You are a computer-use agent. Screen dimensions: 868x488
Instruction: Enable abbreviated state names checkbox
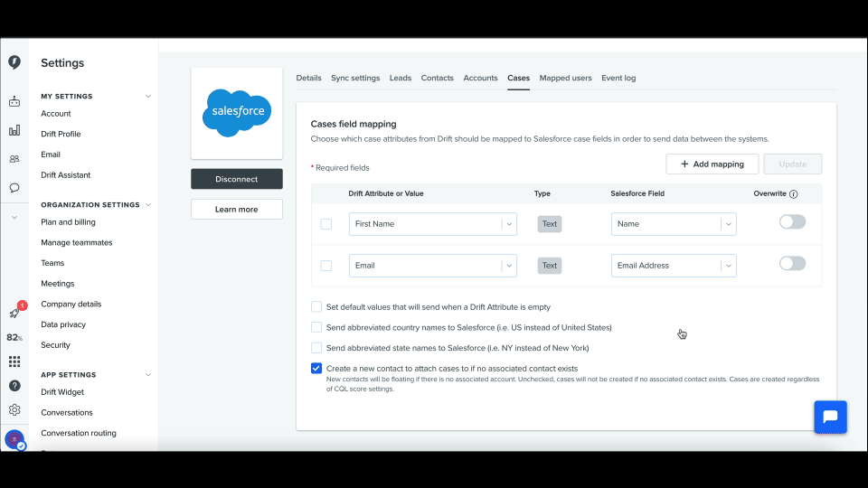point(316,347)
